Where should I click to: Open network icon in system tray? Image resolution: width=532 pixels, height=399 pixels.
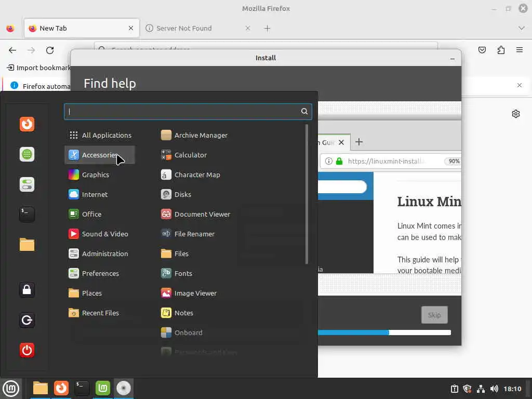click(481, 389)
